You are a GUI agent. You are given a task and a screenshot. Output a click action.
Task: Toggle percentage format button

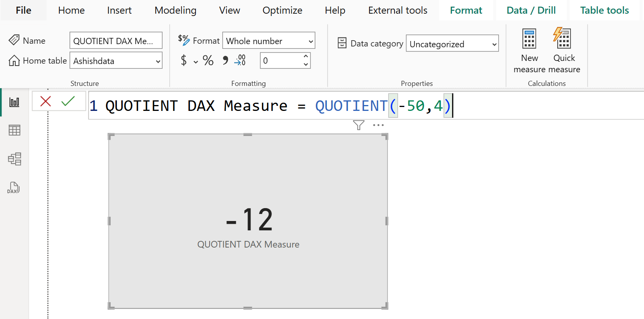[208, 61]
